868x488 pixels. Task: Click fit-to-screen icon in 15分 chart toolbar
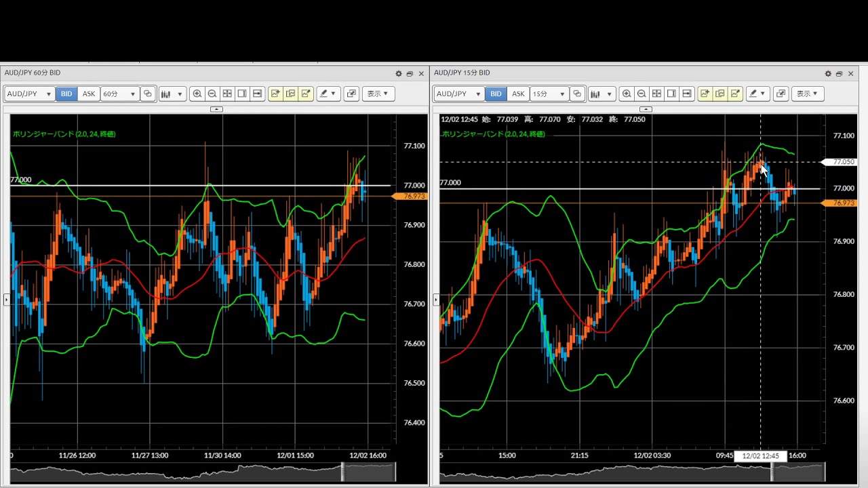[656, 94]
